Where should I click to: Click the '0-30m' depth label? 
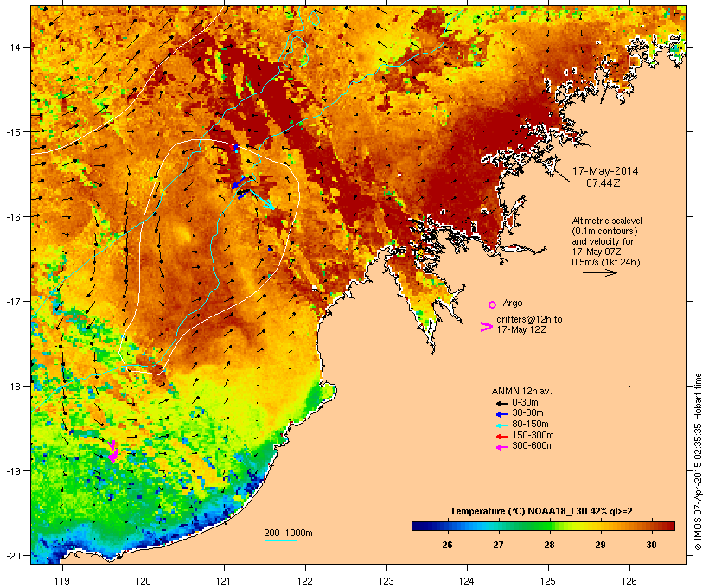525,403
